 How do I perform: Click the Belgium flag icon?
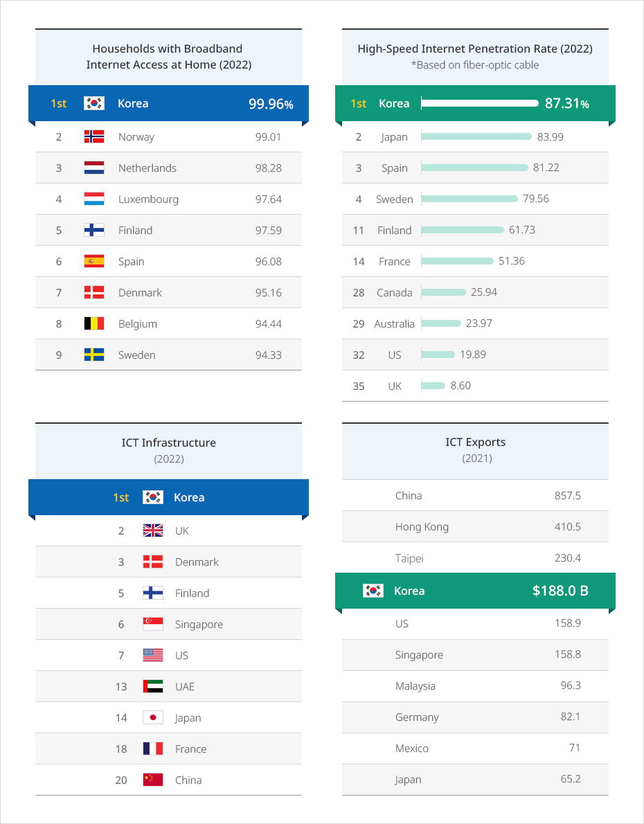[x=94, y=324]
